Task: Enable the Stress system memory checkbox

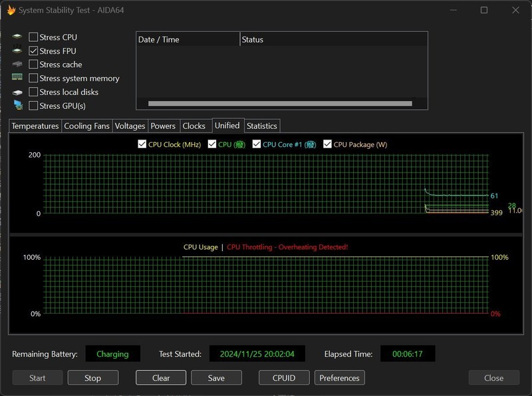Action: (x=33, y=78)
